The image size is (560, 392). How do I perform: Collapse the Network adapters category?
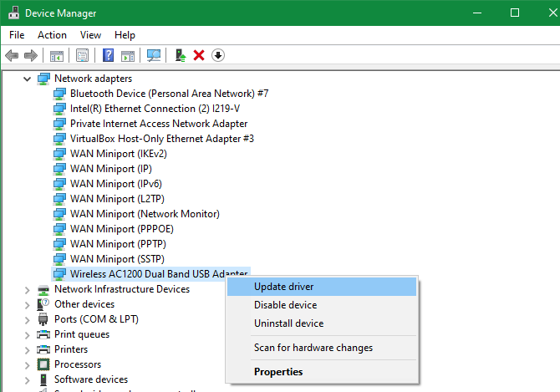pyautogui.click(x=27, y=79)
